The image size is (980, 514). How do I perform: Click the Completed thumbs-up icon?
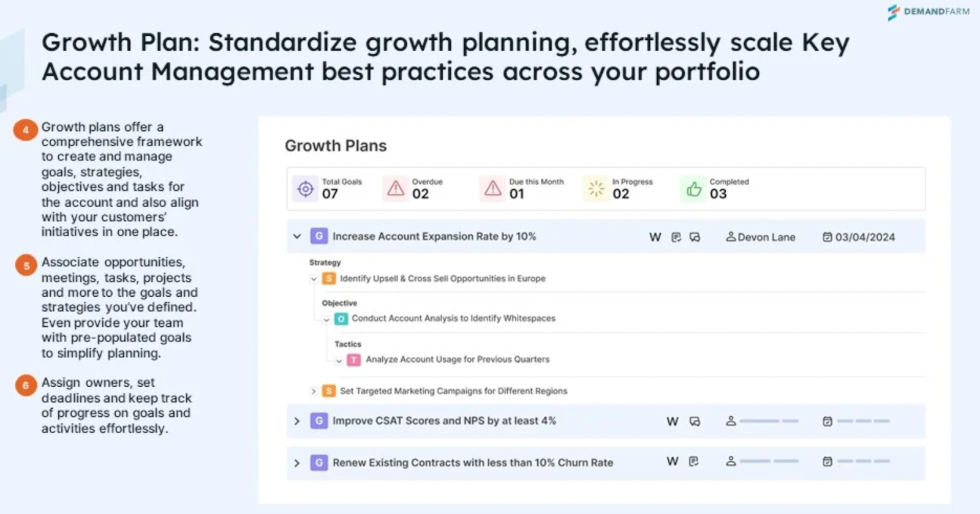click(x=693, y=188)
